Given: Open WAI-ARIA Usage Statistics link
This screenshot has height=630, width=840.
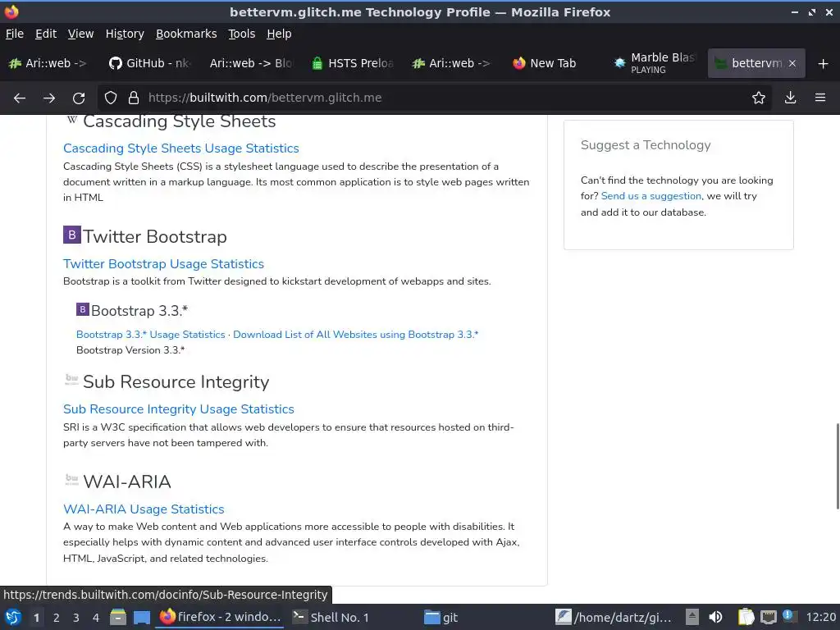Looking at the screenshot, I should point(144,509).
